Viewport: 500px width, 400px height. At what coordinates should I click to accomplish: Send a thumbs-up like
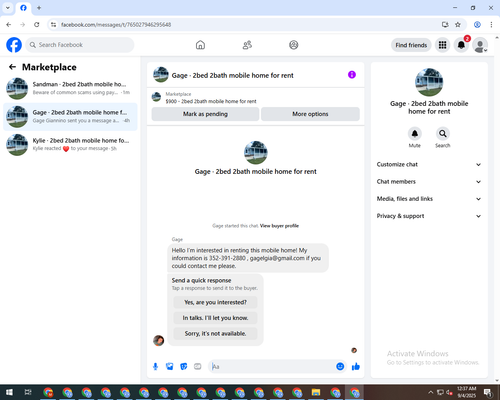(356, 367)
